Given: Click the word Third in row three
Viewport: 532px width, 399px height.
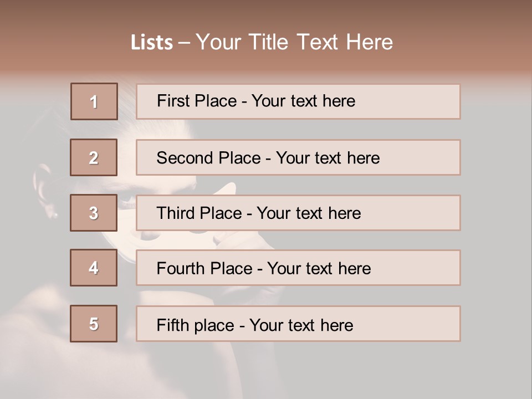Looking at the screenshot, I should tap(176, 213).
